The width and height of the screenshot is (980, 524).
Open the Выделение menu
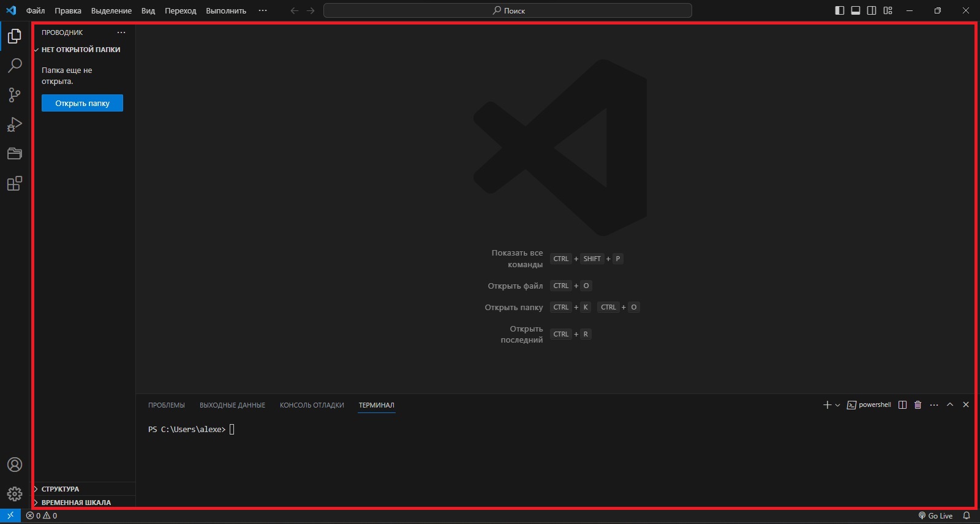(x=111, y=10)
